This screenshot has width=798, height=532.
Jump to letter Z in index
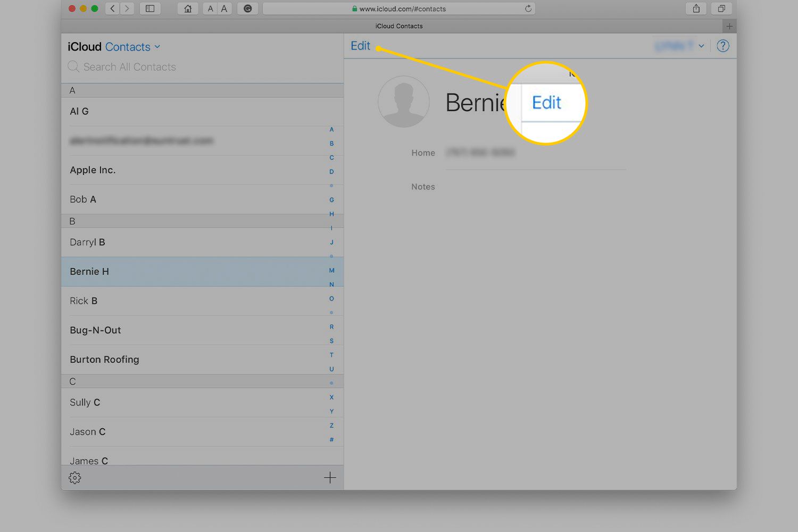(x=331, y=426)
